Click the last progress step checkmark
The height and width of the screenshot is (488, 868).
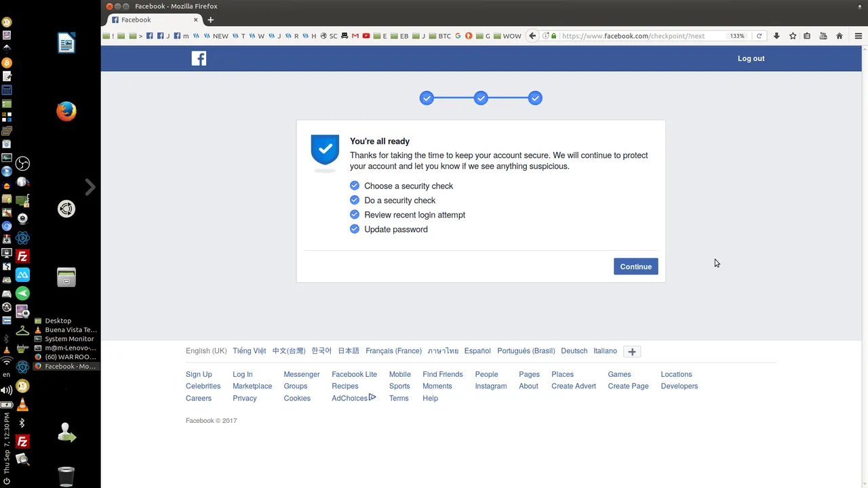(535, 98)
